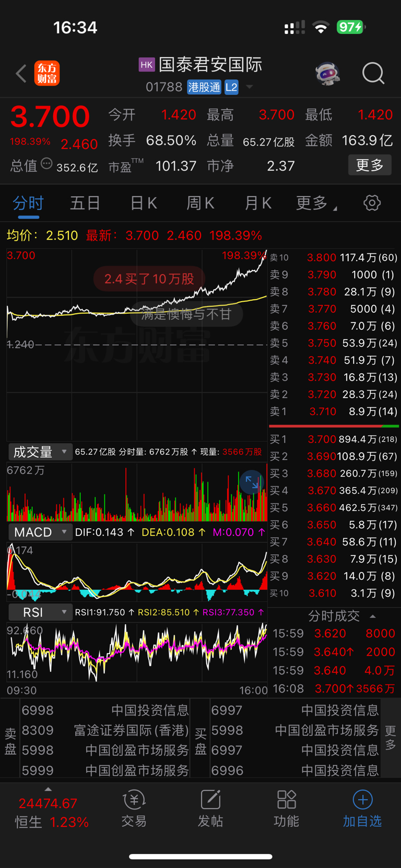This screenshot has width=401, height=868.
Task: Open the Eastmoney orange logo
Action: [47, 73]
